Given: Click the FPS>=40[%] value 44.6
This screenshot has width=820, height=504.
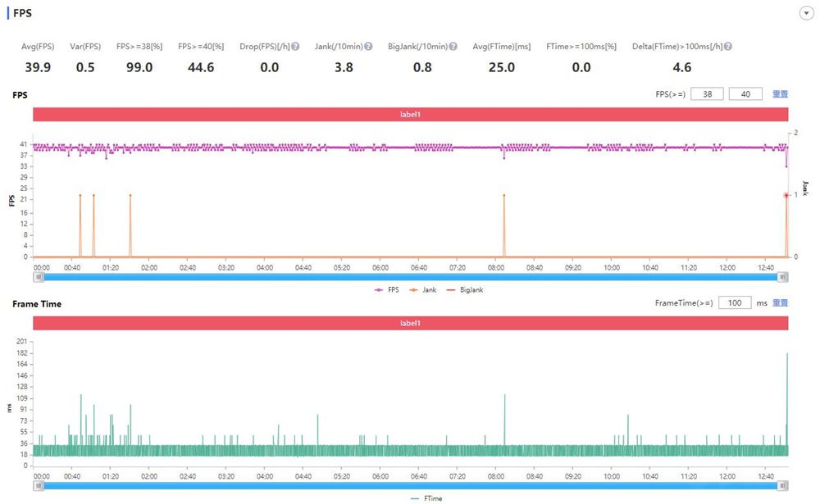Looking at the screenshot, I should [201, 67].
